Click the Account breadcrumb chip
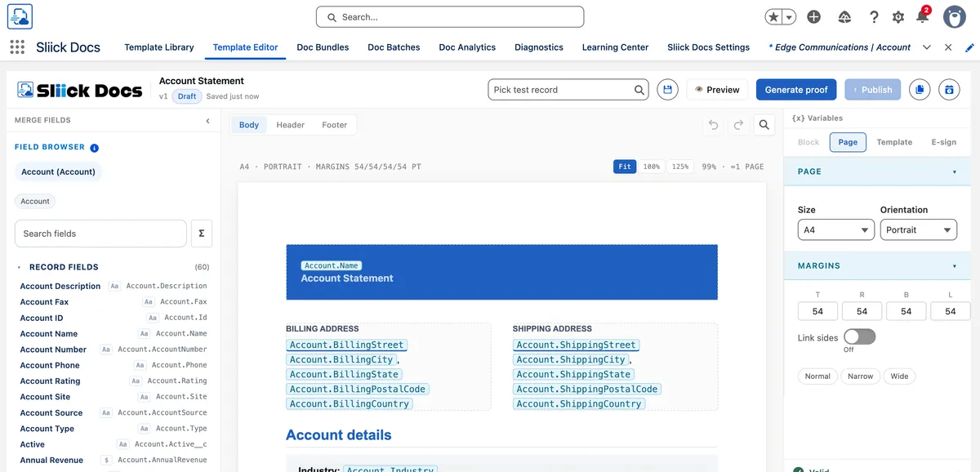980x472 pixels. coord(35,201)
